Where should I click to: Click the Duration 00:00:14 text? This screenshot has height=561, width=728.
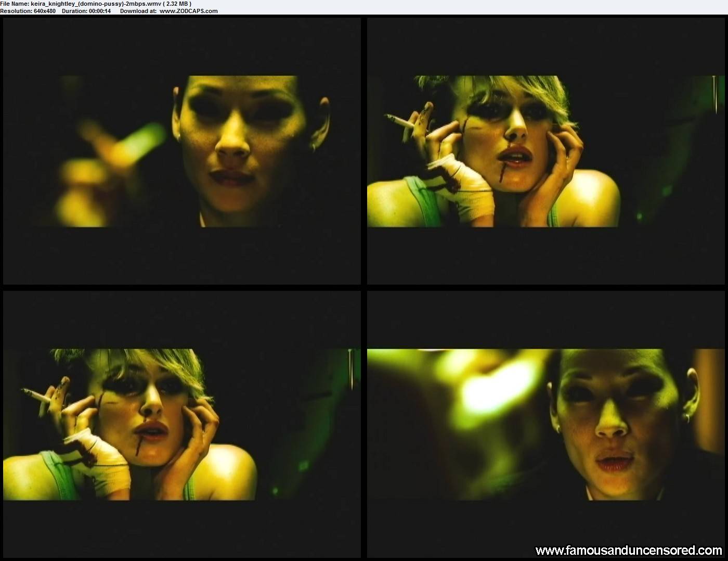click(x=86, y=11)
